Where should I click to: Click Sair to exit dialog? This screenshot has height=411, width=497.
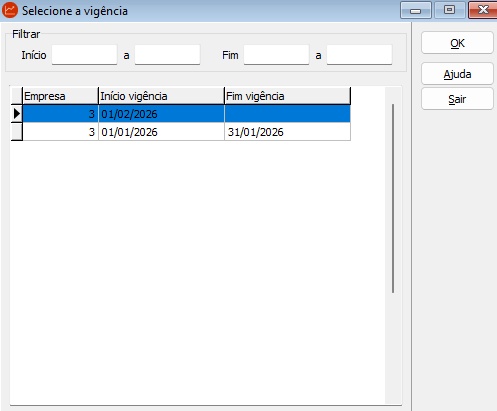pos(457,99)
